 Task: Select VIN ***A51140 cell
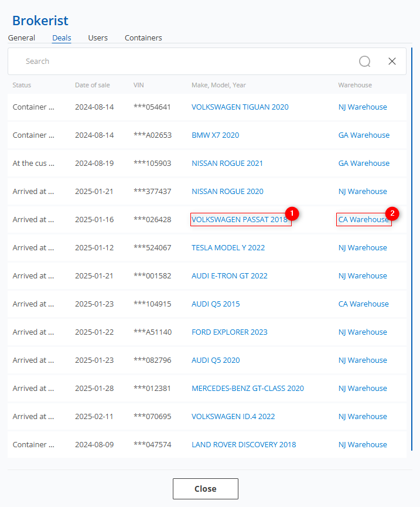(152, 332)
